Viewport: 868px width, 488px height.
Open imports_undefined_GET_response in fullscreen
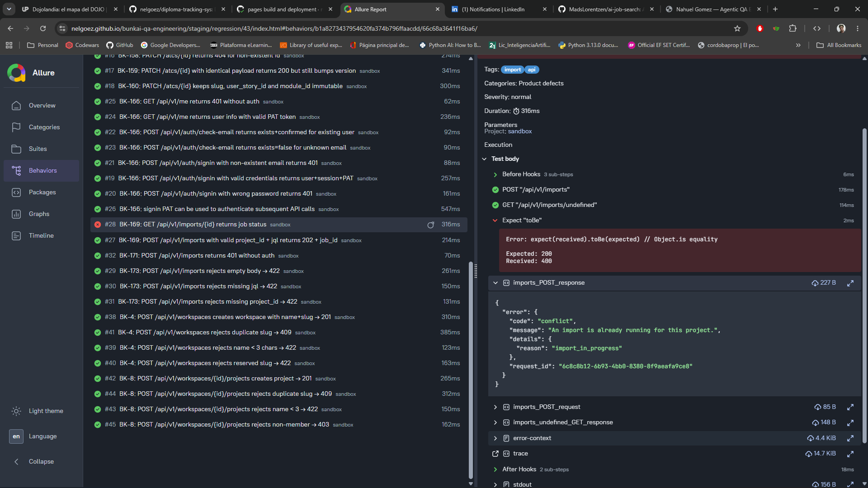[850, 422]
